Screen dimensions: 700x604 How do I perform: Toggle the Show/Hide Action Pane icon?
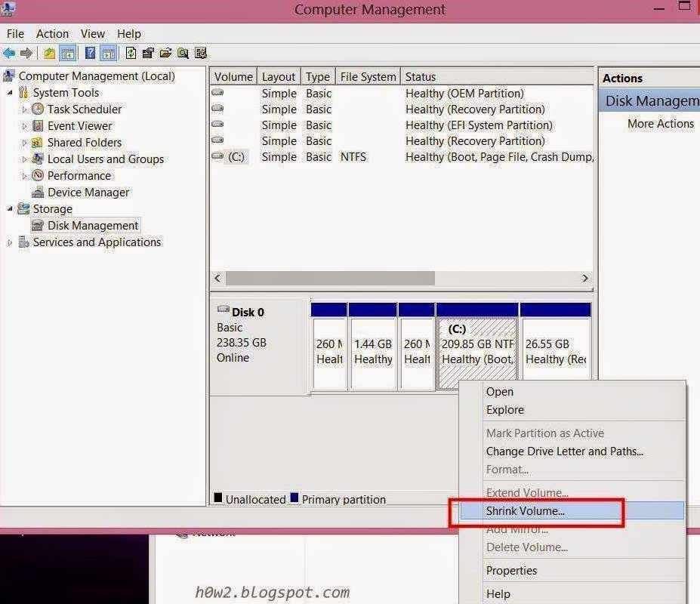coord(109,53)
